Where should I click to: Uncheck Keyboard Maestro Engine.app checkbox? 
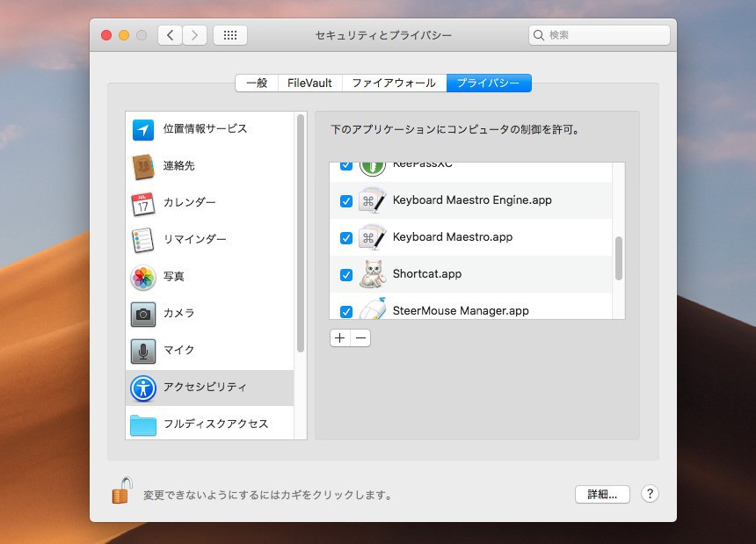pos(346,201)
